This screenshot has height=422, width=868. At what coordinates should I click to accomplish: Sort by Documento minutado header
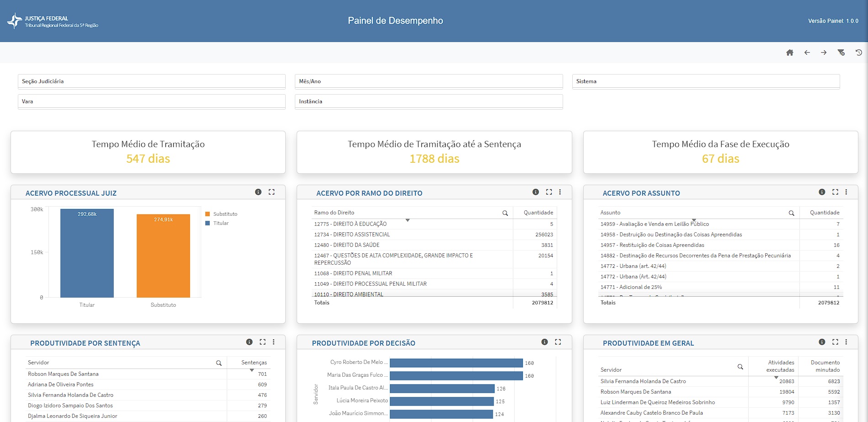click(x=825, y=366)
